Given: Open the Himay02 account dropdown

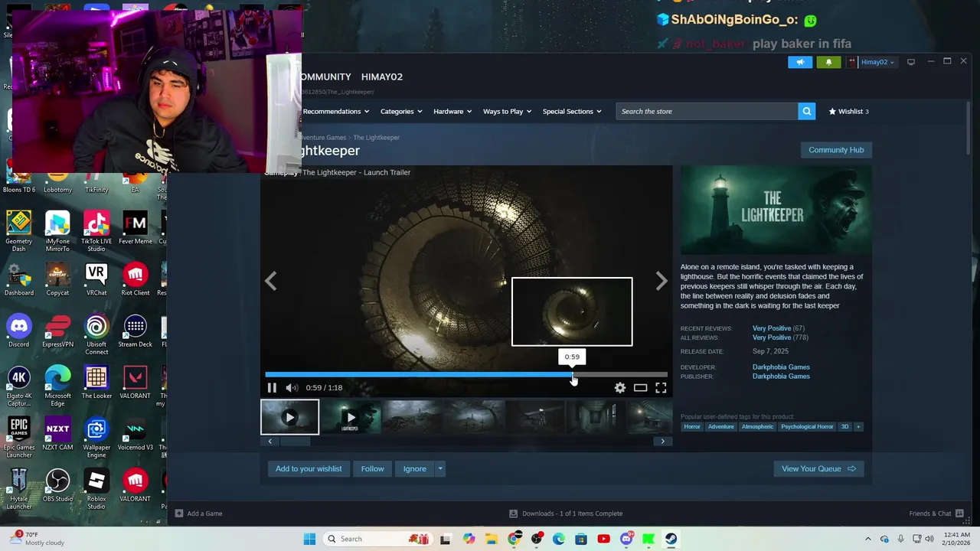Looking at the screenshot, I should point(872,62).
